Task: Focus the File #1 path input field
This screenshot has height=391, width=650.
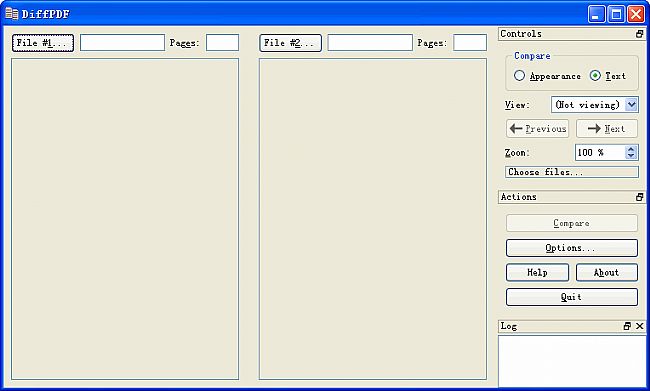Action: 122,43
